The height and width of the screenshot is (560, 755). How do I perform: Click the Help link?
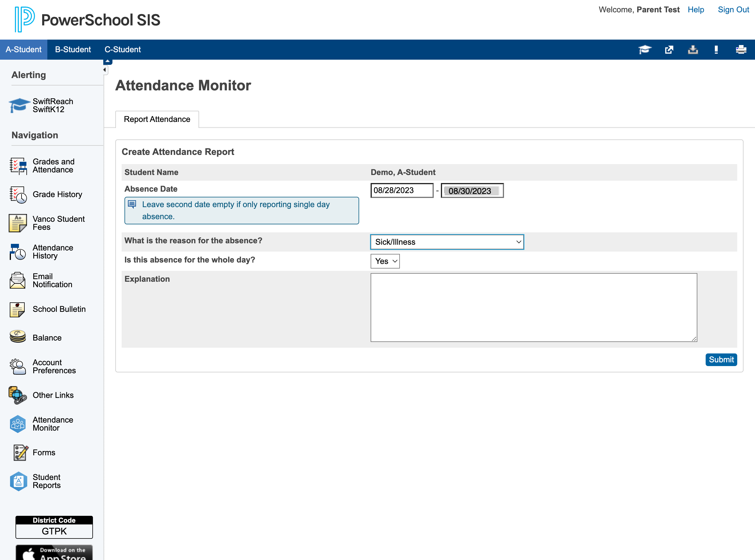[696, 9]
